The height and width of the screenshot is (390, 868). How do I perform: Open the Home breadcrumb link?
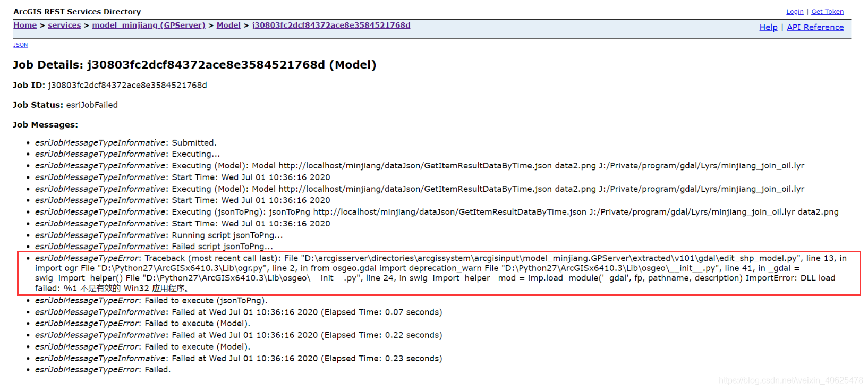tap(25, 25)
